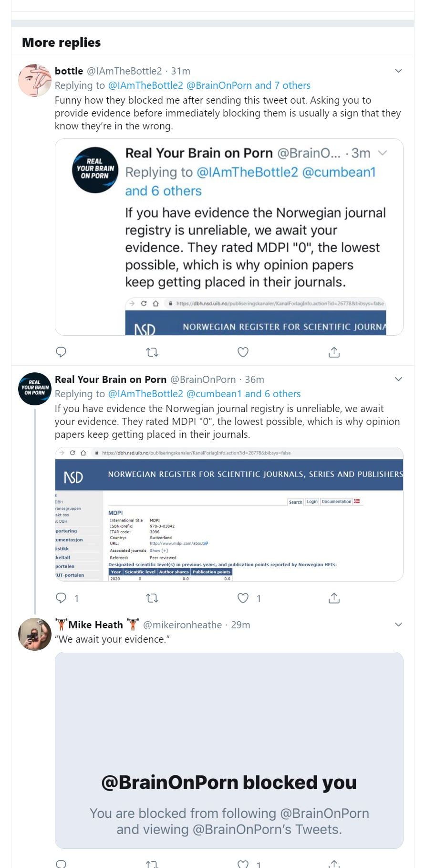
Task: Open more options for BrainOnPorn's tweet
Action: pyautogui.click(x=399, y=379)
